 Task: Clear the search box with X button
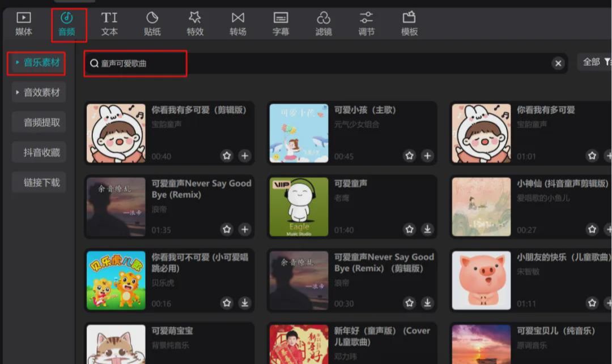point(558,63)
